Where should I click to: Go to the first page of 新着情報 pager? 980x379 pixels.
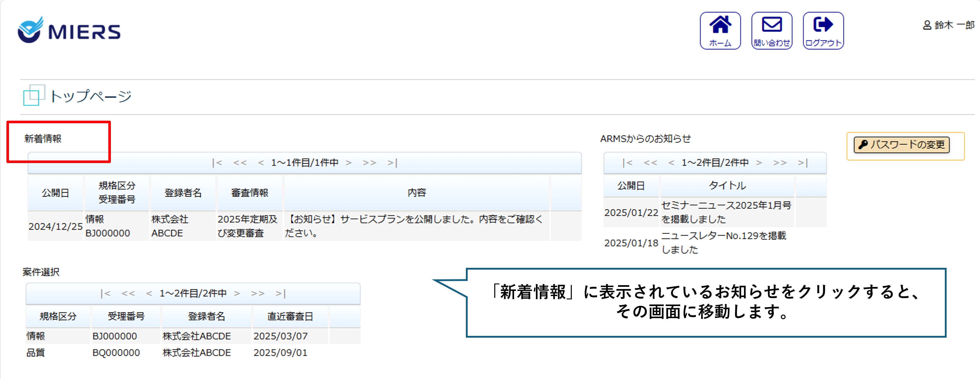217,163
